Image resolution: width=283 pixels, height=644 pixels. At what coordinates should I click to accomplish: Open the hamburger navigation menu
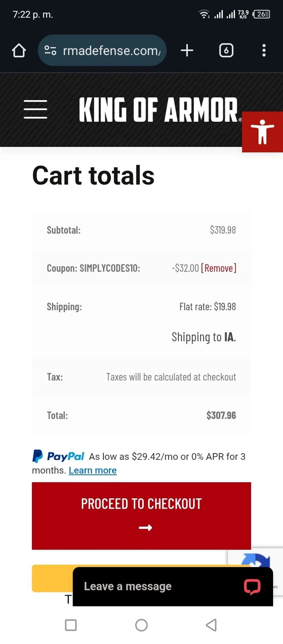pos(35,109)
